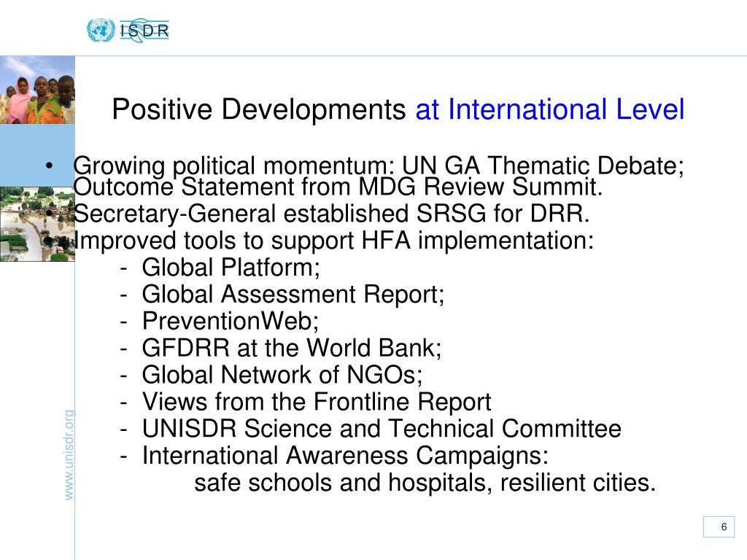Click 'safe schools and hospitals, resilient cities.'

point(425,483)
